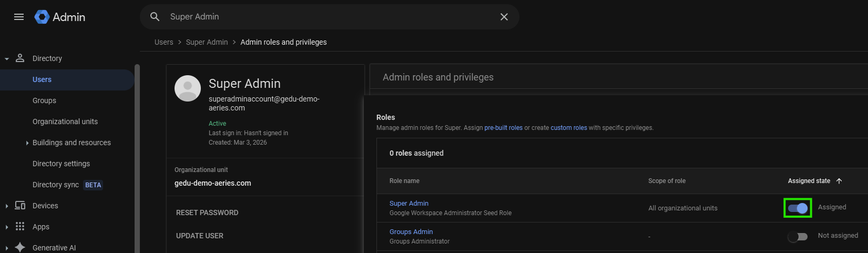The height and width of the screenshot is (253, 868).
Task: Expand Buildings and resources arrow
Action: 27,143
